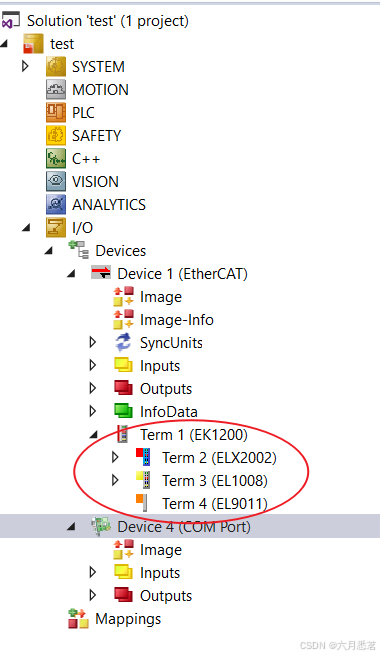The height and width of the screenshot is (657, 380).
Task: Select the "Term 3 (EL1008)" label
Action: (x=215, y=481)
